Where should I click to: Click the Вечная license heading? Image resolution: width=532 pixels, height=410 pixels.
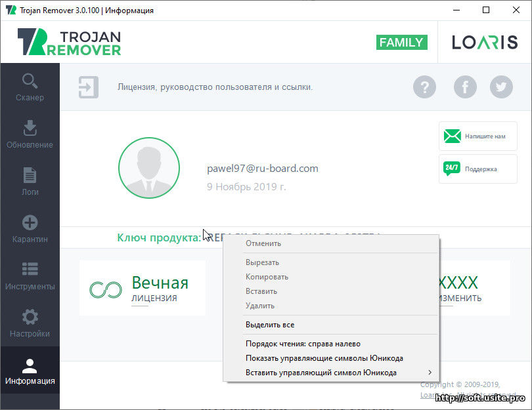click(x=160, y=283)
